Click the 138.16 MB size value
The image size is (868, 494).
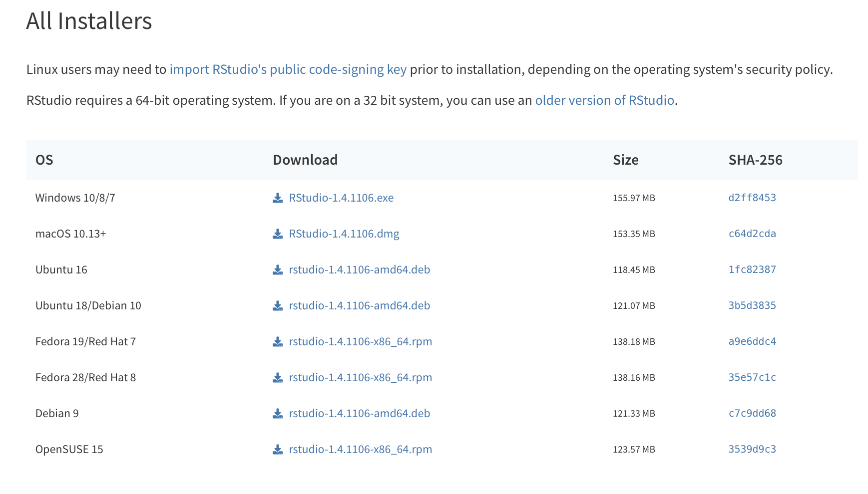634,378
